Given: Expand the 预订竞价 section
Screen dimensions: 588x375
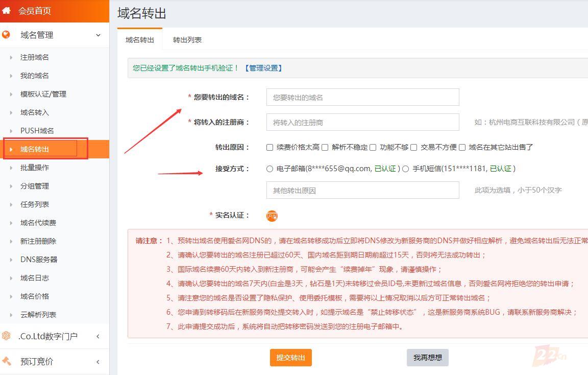Looking at the screenshot, I should pos(97,362).
